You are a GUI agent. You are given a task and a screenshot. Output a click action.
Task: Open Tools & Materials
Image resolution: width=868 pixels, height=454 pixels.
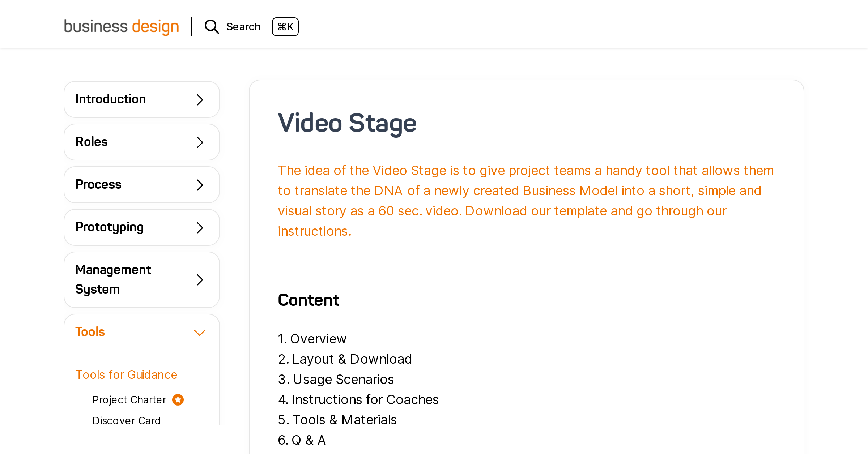[x=344, y=420]
